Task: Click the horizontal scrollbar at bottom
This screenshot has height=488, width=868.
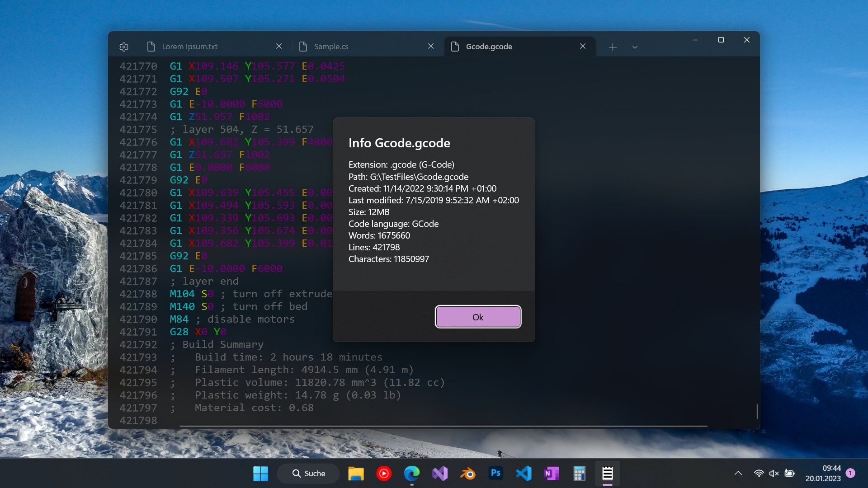Action: (x=443, y=426)
